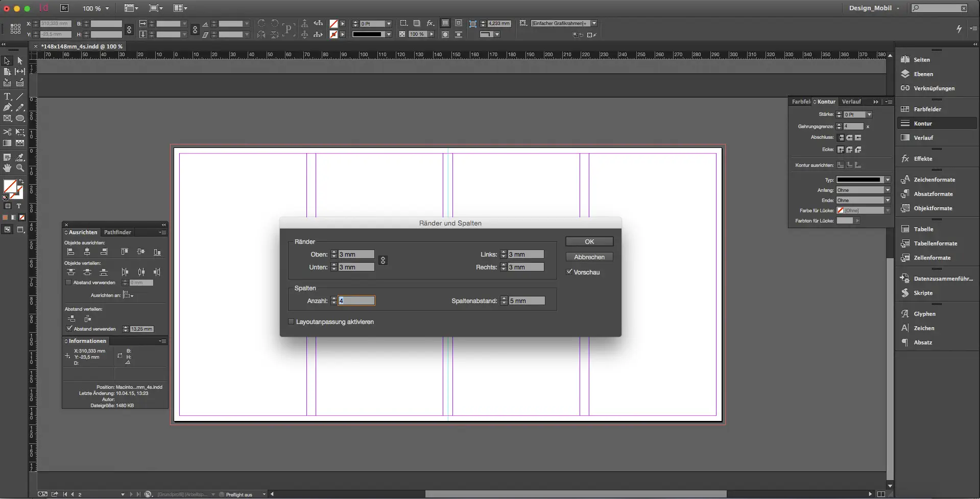Confirm dialog with OK button
Screen dimensions: 980x499
click(x=589, y=242)
